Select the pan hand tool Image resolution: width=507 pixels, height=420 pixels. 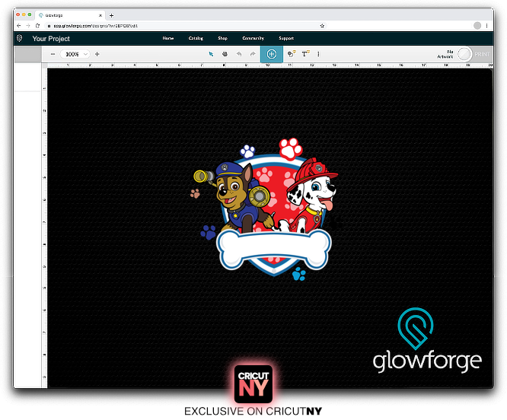tap(225, 54)
